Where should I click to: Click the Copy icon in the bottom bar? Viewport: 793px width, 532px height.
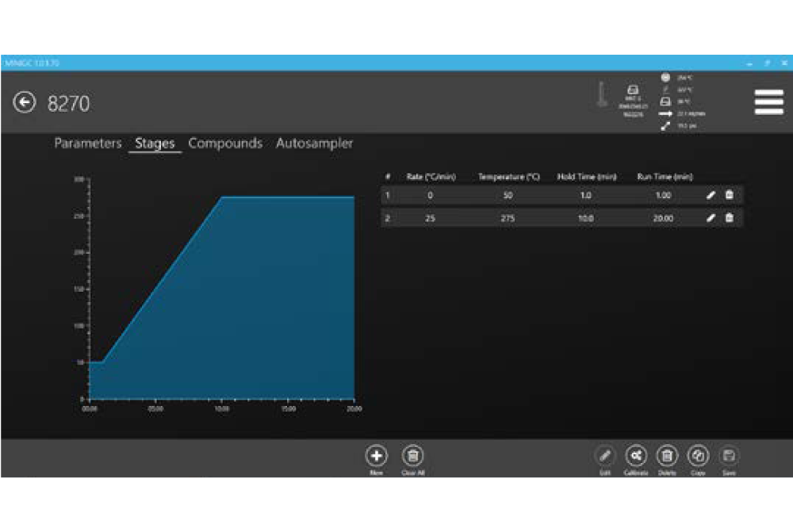coord(698,456)
